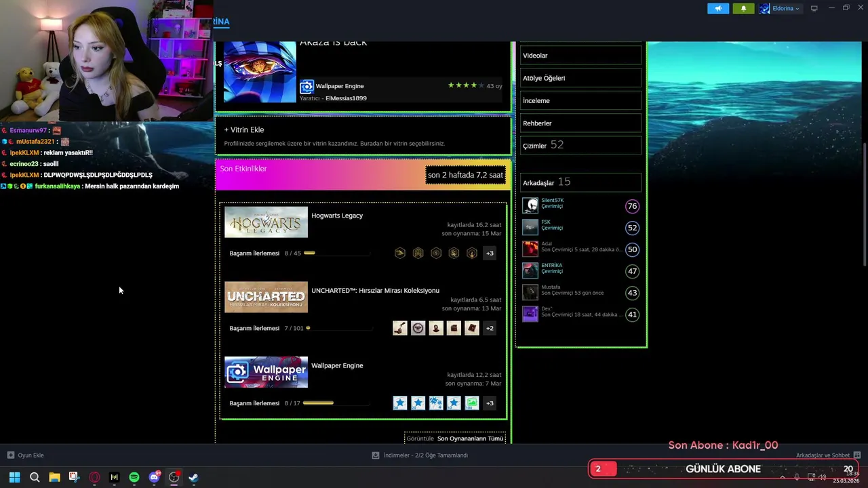Expand Wallpaper Engine +3 more achievements

point(490,403)
